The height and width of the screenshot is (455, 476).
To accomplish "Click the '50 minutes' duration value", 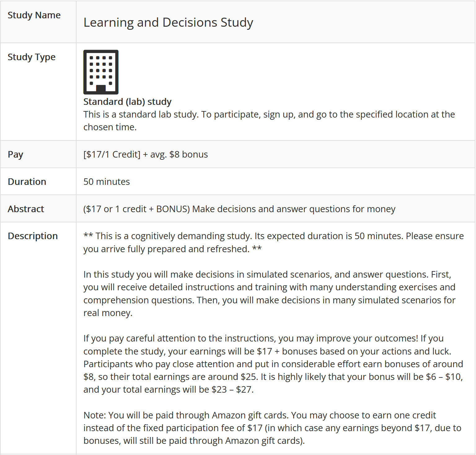I will tap(107, 182).
